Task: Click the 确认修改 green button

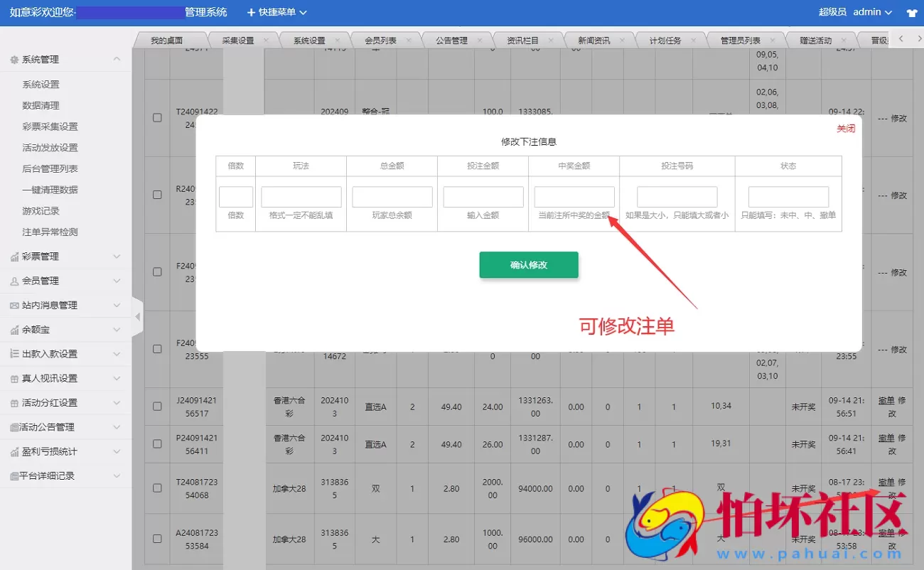Action: pos(529,264)
